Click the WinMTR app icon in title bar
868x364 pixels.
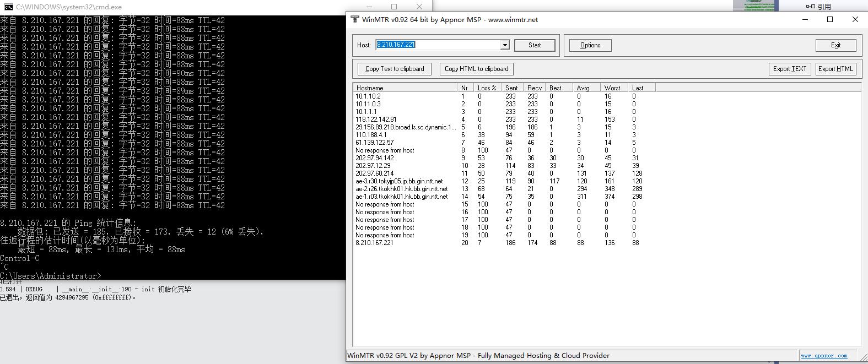point(355,19)
